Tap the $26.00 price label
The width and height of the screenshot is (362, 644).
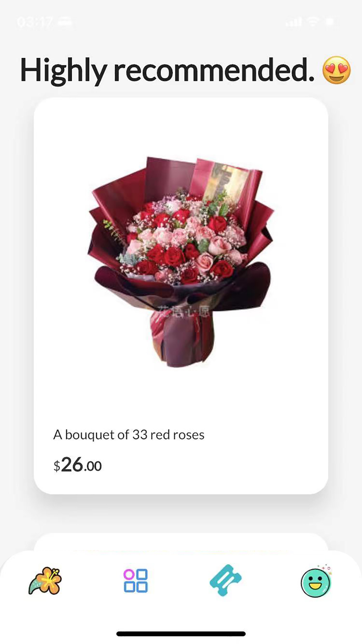[x=78, y=465]
